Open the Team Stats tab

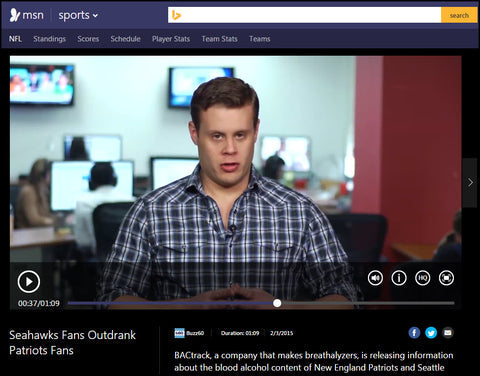pos(219,39)
